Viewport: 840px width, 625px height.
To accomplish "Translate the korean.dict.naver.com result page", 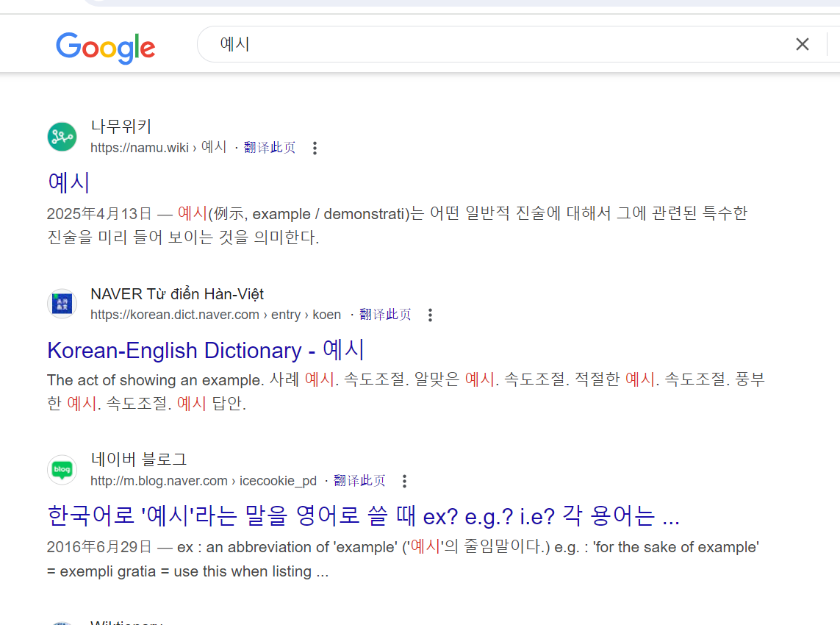I will [x=385, y=315].
